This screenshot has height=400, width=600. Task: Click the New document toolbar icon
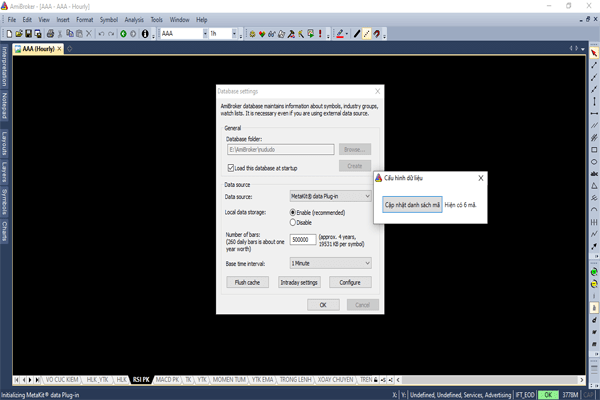coord(9,34)
